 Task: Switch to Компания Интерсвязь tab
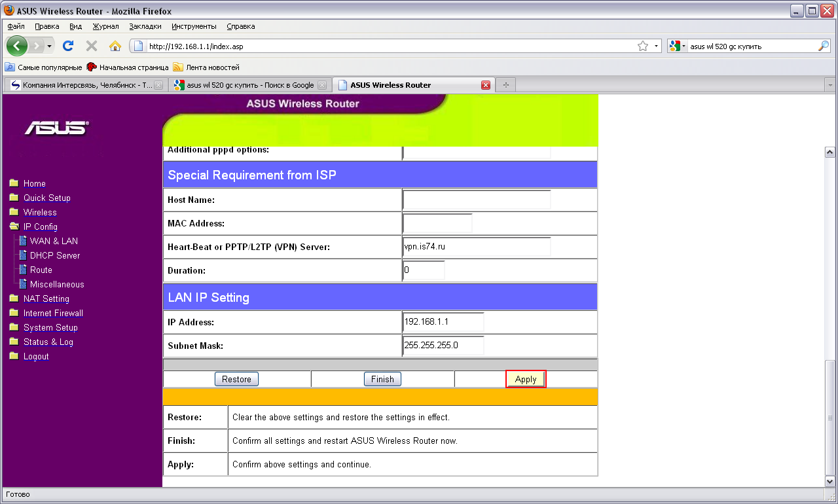(86, 85)
